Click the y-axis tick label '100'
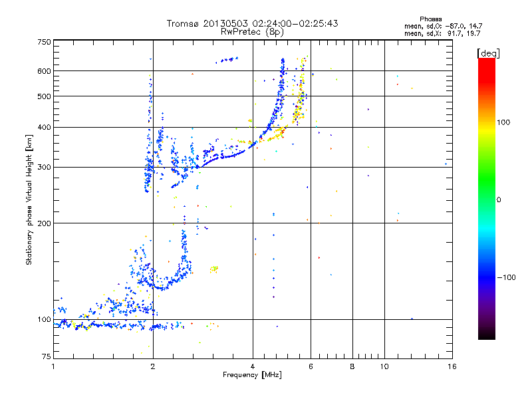The height and width of the screenshot is (399, 532). pyautogui.click(x=44, y=319)
